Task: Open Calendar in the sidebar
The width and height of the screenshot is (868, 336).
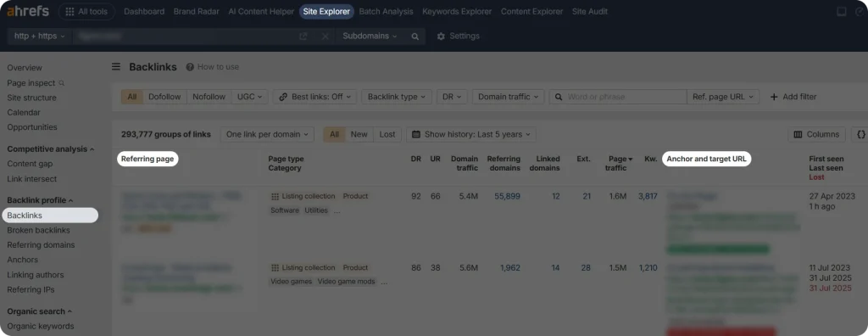Action: (x=24, y=112)
